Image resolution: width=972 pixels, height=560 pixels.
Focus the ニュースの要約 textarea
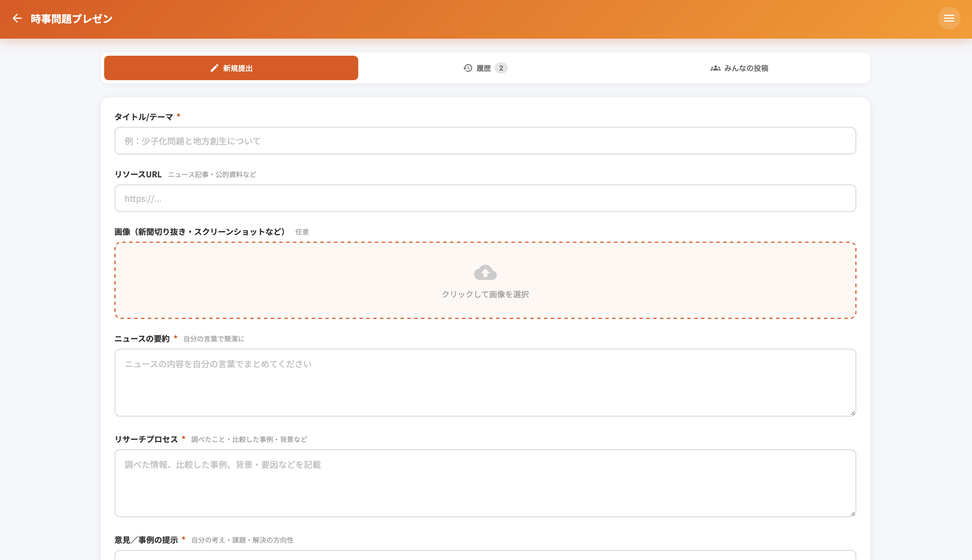(x=485, y=383)
